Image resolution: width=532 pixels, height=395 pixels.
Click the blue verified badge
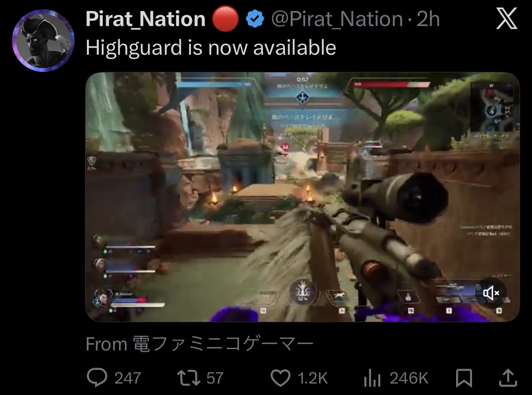[x=255, y=19]
